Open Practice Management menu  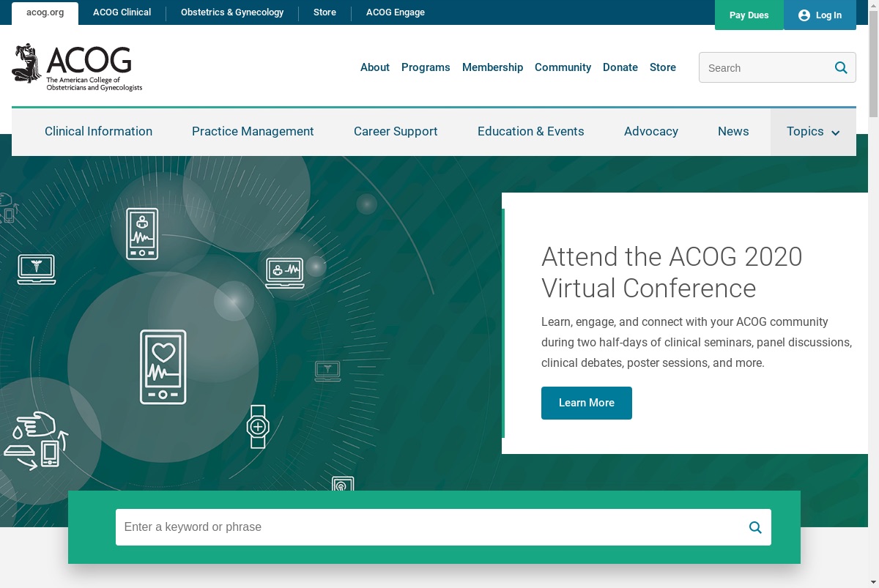(x=253, y=132)
